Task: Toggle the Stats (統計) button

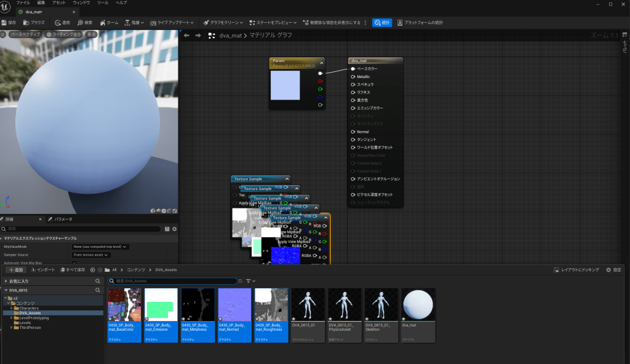Action: (381, 22)
